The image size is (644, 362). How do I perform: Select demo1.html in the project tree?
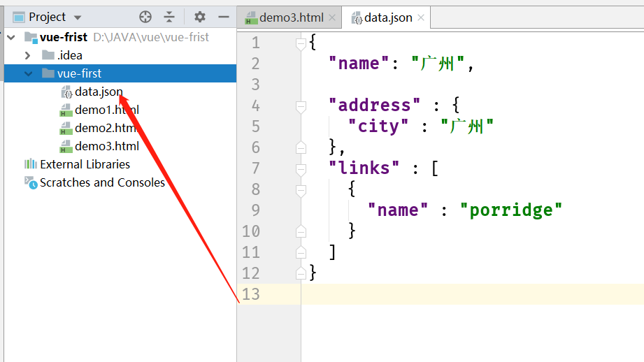[x=107, y=110]
